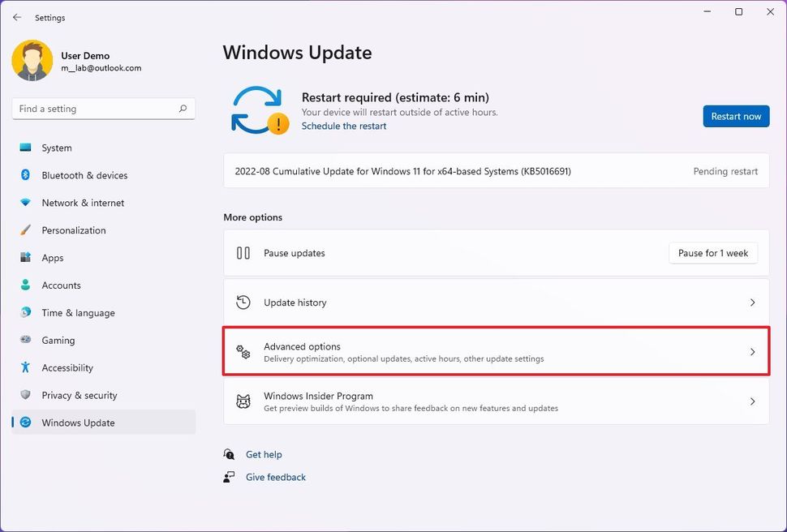Go to Apps in sidebar
787x532 pixels.
(x=53, y=258)
